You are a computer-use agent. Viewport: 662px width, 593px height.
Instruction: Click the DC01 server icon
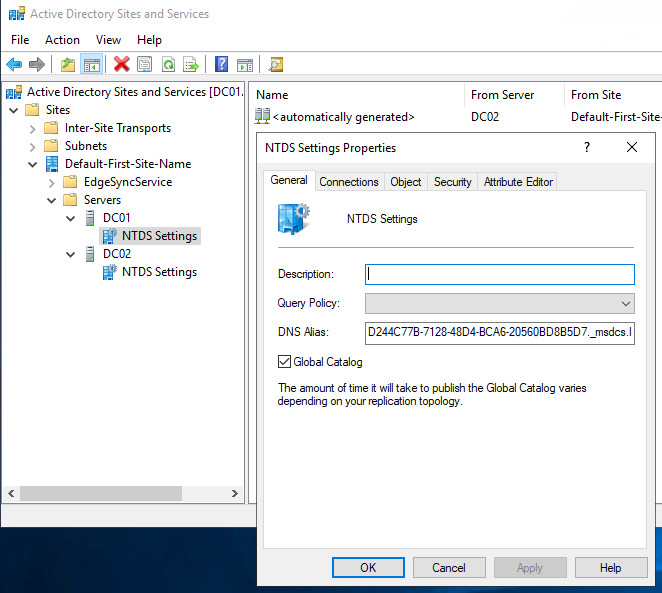90,218
